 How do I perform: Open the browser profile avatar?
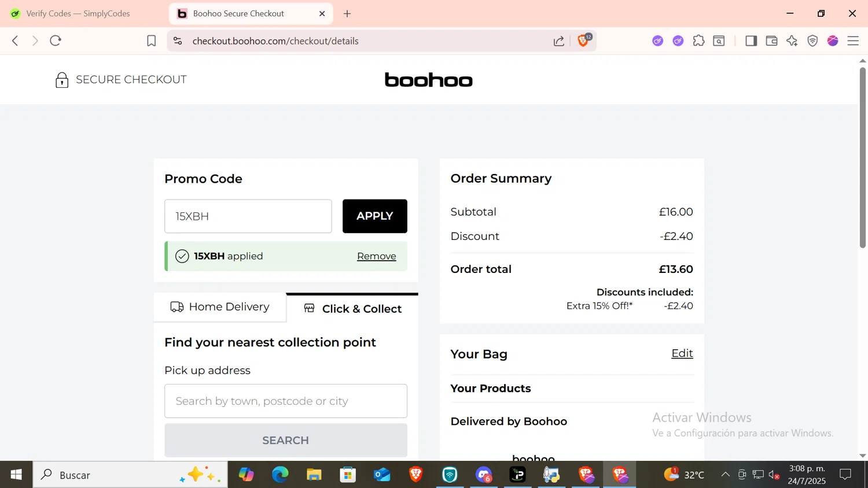pyautogui.click(x=833, y=40)
